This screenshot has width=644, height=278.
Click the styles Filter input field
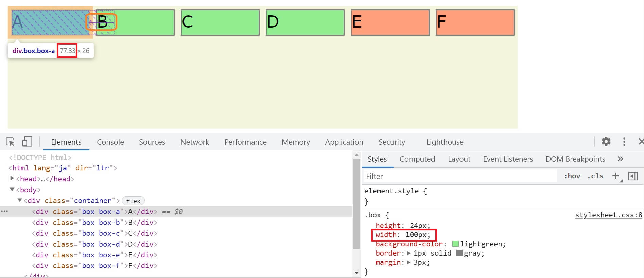tap(459, 176)
